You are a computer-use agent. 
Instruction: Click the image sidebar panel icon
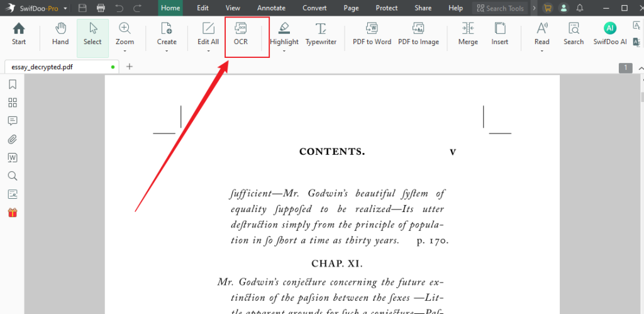click(13, 194)
